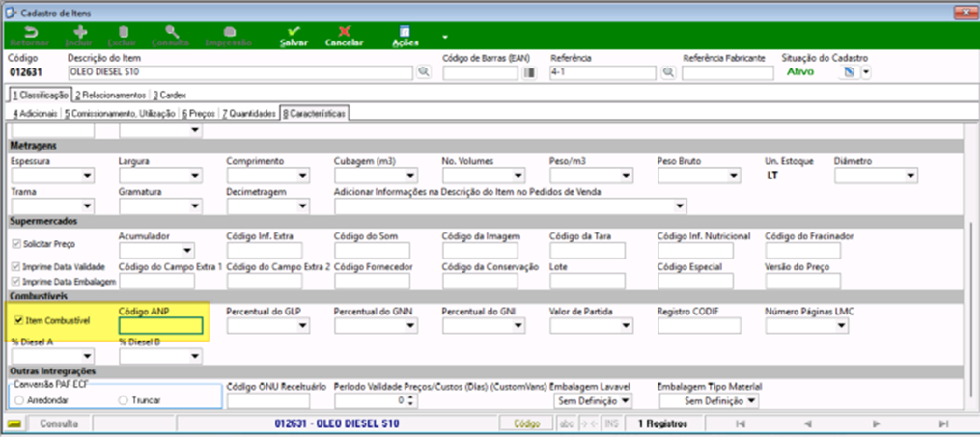
Task: Click the INS status bar indicator
Action: point(612,423)
